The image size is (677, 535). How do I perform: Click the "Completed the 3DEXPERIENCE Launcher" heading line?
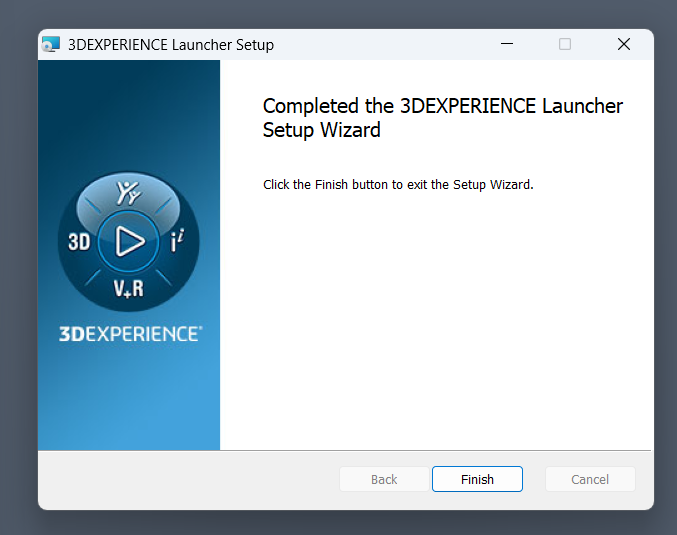[442, 106]
